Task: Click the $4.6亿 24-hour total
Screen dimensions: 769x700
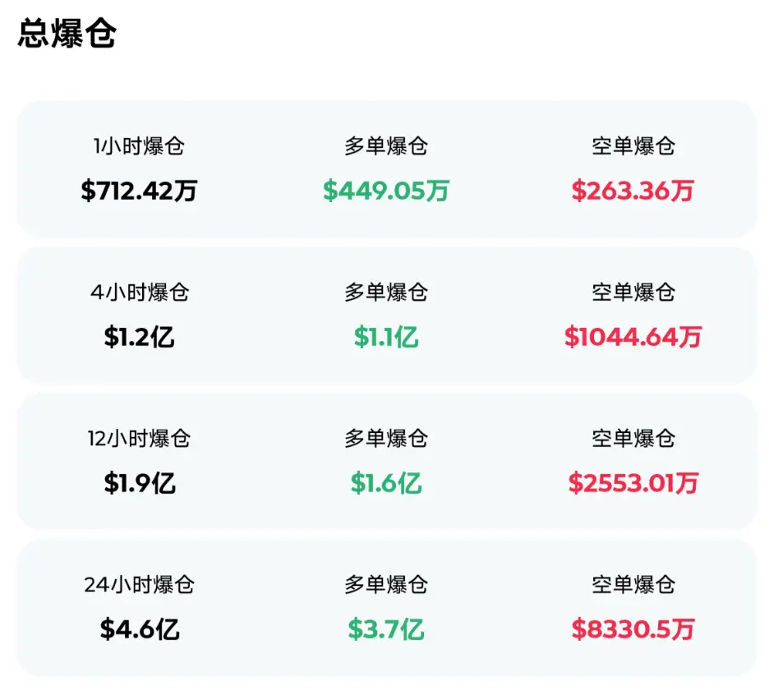Action: point(139,629)
